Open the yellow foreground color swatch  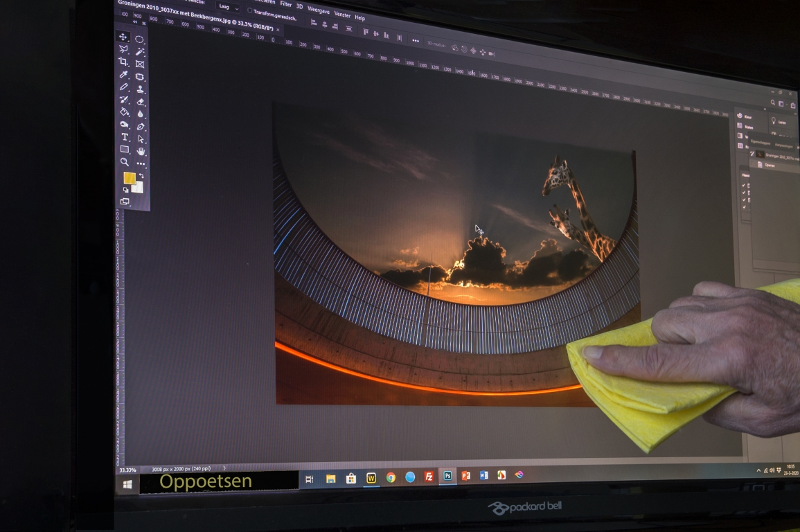(129, 178)
